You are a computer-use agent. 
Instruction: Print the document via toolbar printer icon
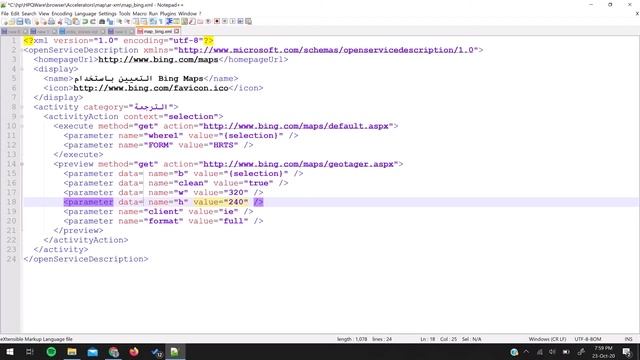point(52,21)
